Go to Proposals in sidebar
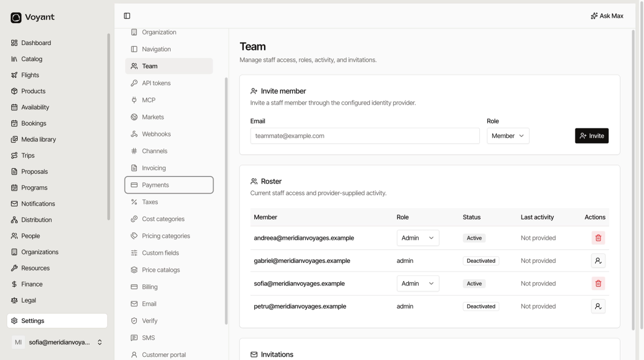This screenshot has height=360, width=644. (57, 172)
